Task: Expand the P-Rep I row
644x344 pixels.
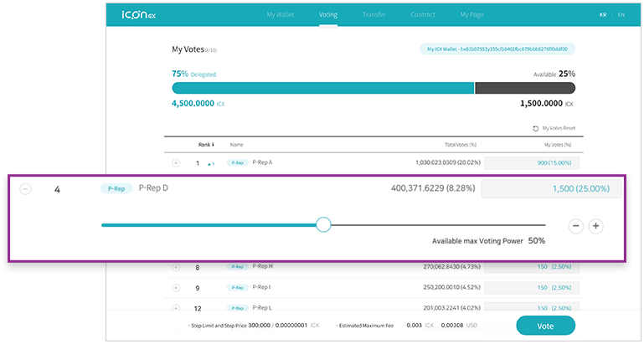Action: [176, 288]
